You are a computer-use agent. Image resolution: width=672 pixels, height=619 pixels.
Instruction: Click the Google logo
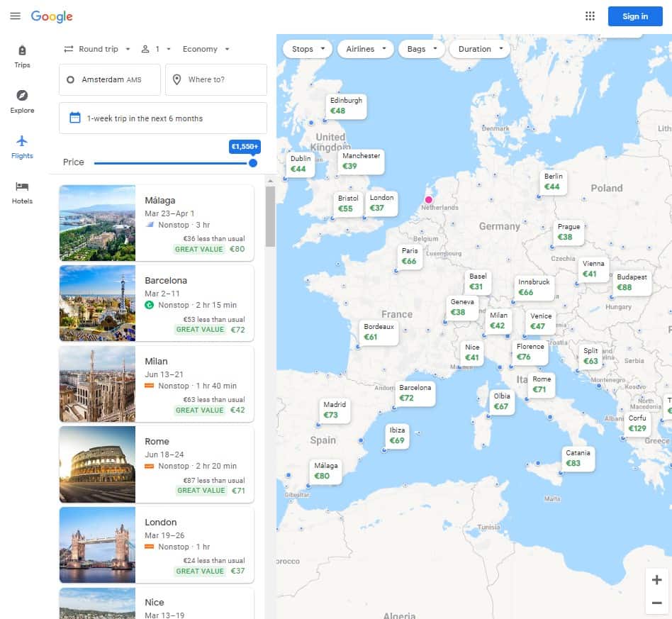[52, 16]
